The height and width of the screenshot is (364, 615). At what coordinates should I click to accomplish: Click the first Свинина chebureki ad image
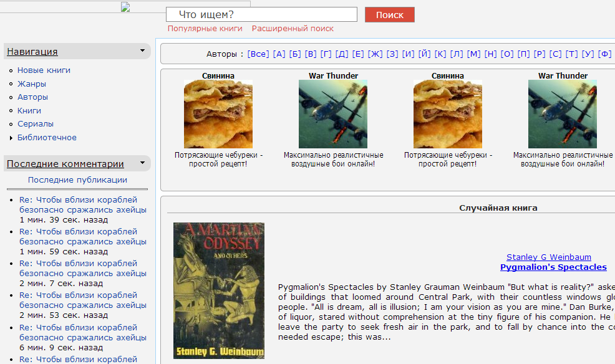[x=218, y=114]
